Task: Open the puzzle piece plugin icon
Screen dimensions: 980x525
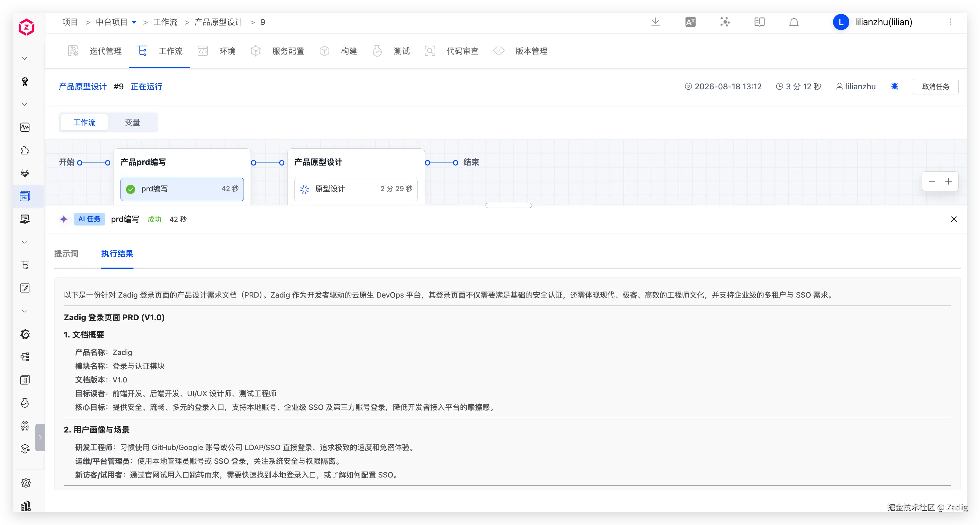Action: [x=25, y=150]
